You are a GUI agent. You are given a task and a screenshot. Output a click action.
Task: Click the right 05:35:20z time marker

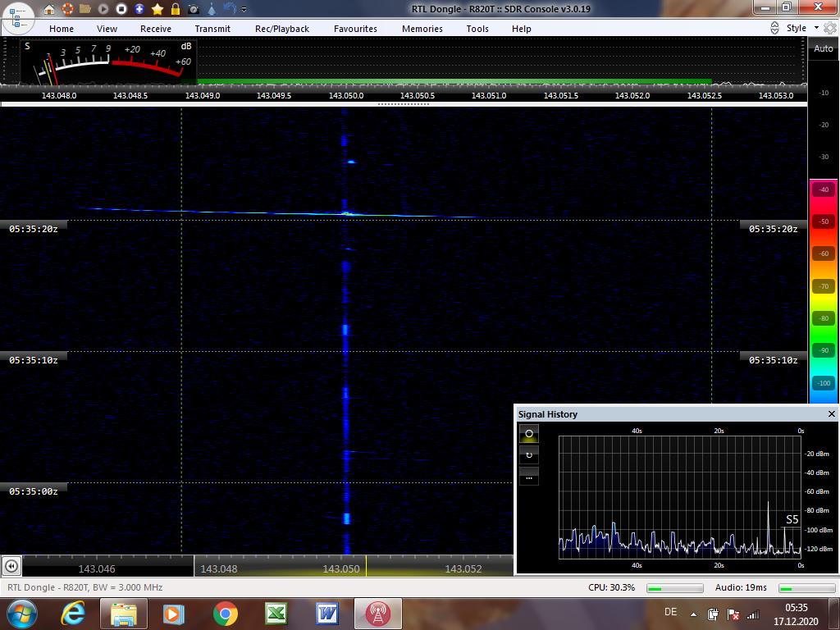click(x=773, y=229)
